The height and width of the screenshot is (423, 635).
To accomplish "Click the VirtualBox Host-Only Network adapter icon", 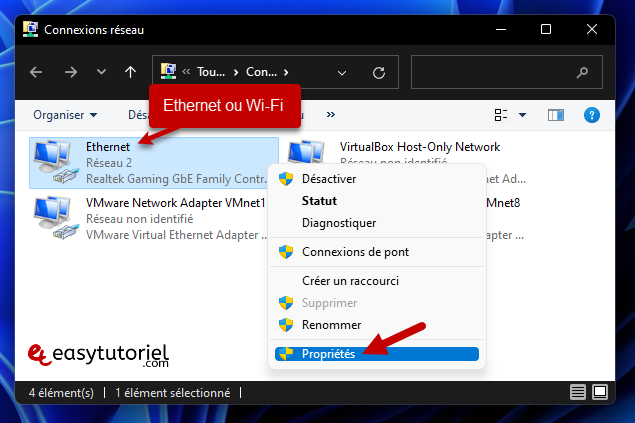I will [x=306, y=152].
